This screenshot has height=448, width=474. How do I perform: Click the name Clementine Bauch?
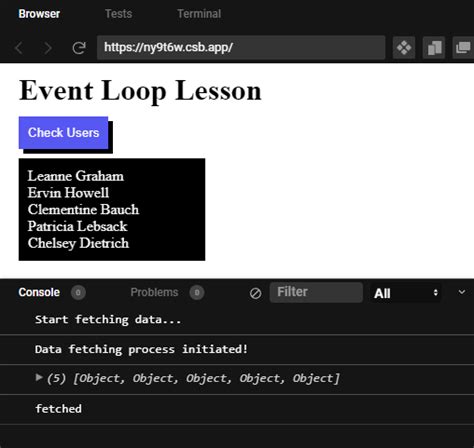click(83, 209)
